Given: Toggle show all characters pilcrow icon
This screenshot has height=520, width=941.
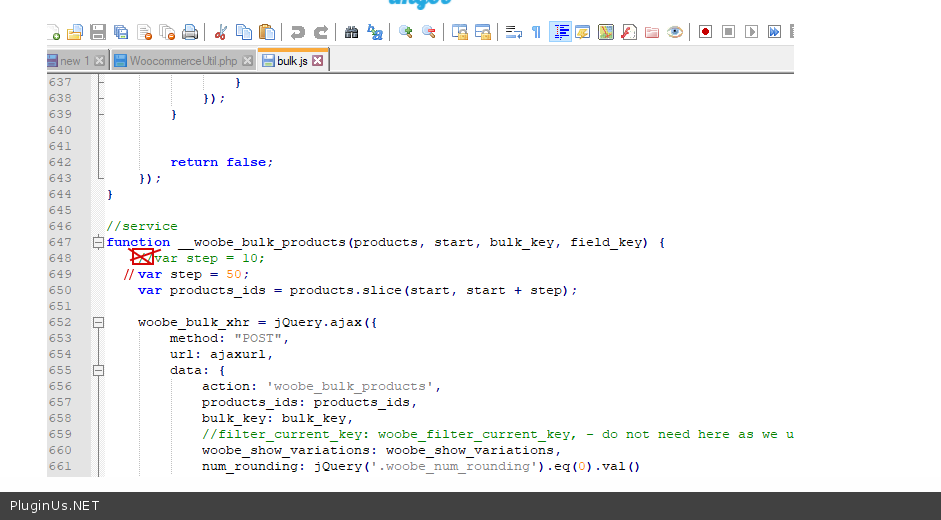Looking at the screenshot, I should [536, 32].
